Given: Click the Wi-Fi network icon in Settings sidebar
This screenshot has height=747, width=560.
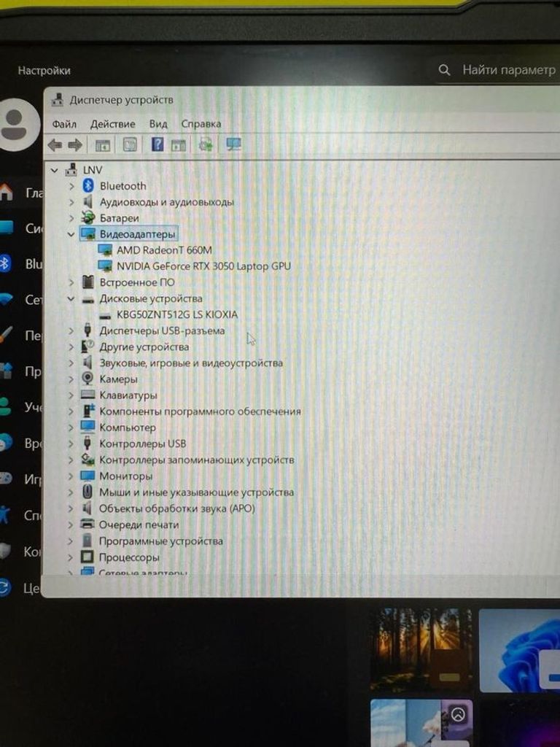Looking at the screenshot, I should pos(5,299).
